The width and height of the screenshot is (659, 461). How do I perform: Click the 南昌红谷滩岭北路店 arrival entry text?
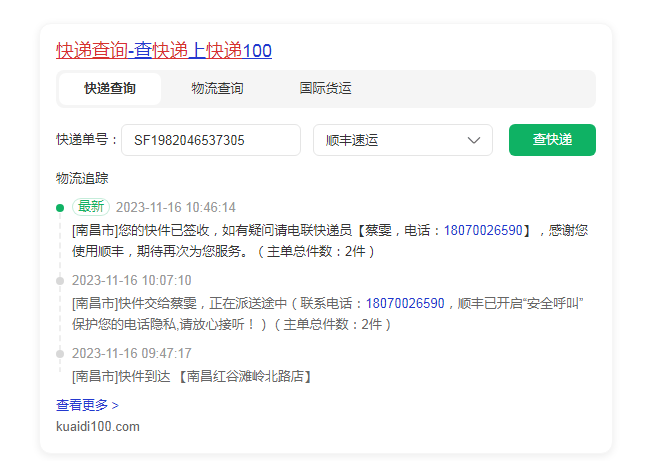(192, 376)
